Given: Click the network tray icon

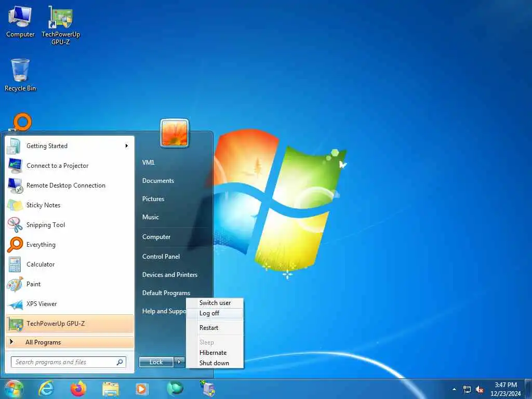Looking at the screenshot, I should click(467, 390).
